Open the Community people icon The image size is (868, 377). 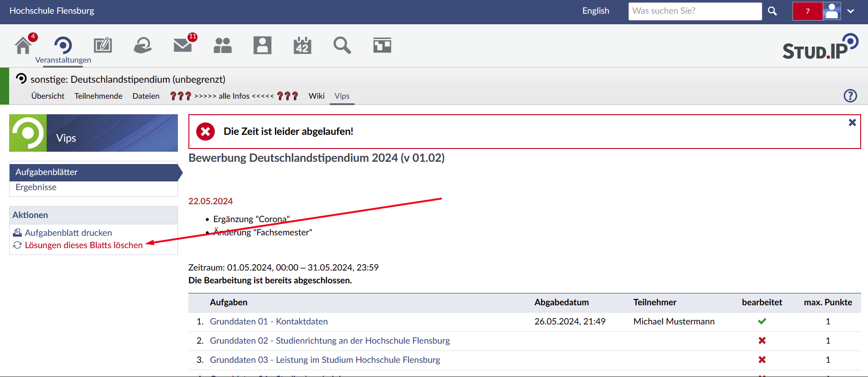223,45
